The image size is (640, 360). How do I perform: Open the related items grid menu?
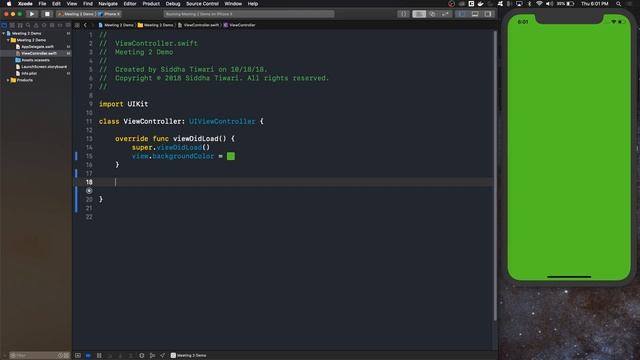pyautogui.click(x=77, y=25)
